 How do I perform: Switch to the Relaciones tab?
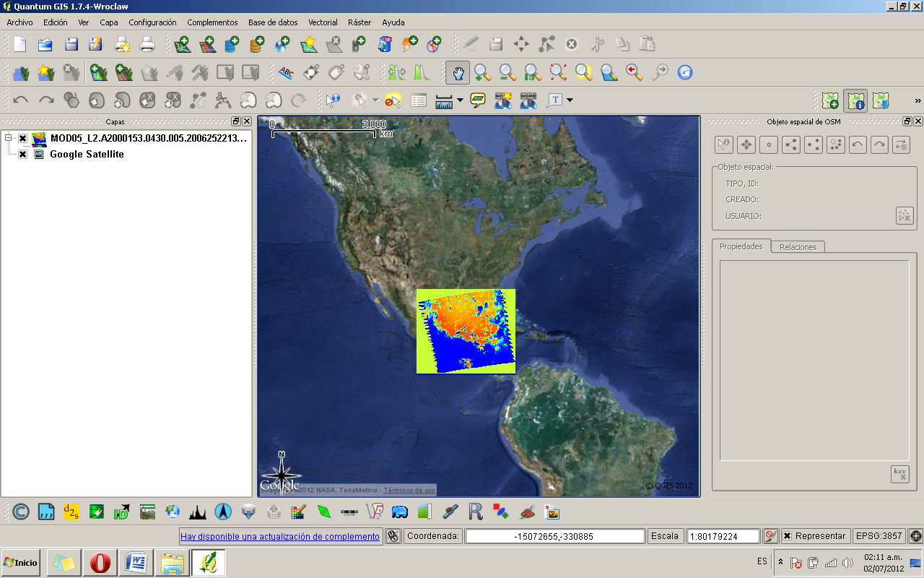798,247
